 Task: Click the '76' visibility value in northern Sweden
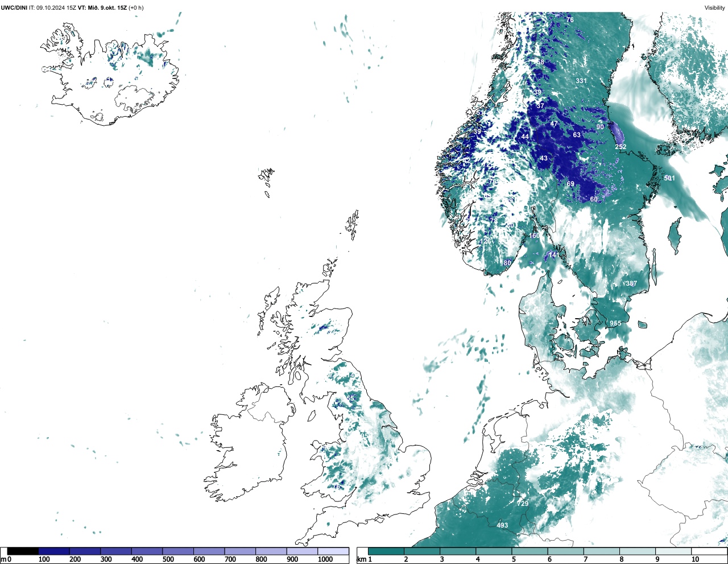click(570, 20)
